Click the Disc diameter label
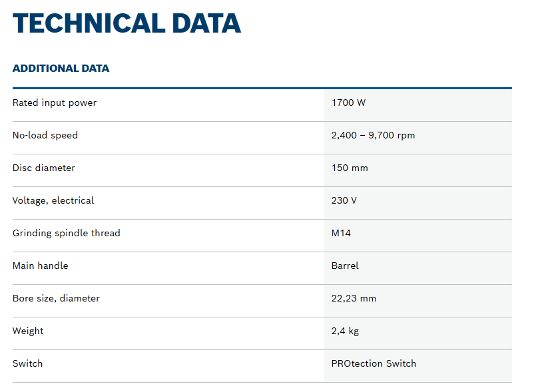 pos(44,168)
